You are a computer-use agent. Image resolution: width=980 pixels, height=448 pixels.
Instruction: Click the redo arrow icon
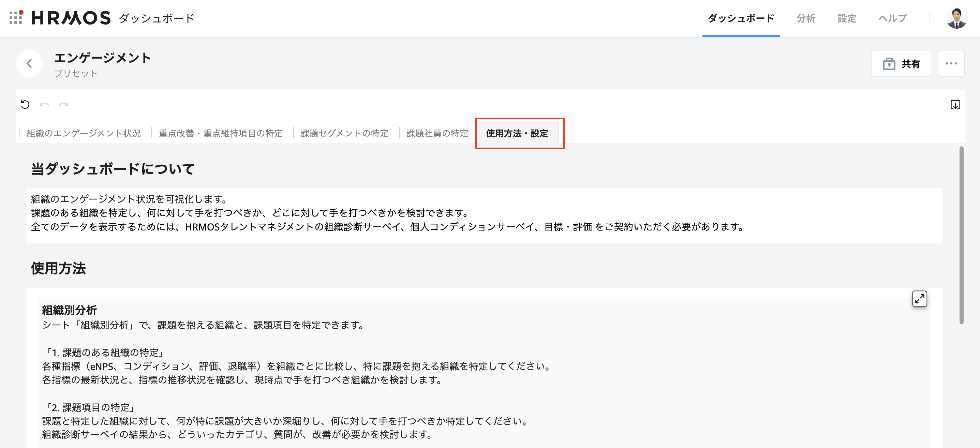coord(63,105)
